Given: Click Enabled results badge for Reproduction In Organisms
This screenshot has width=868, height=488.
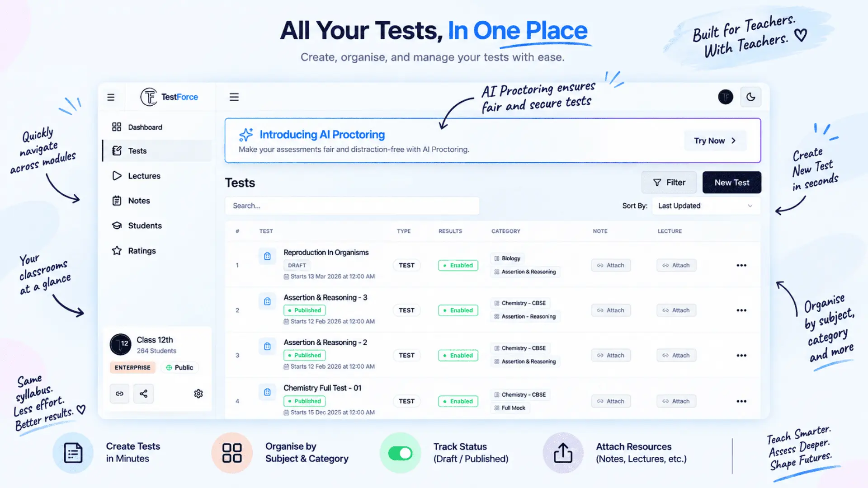Looking at the screenshot, I should pyautogui.click(x=458, y=265).
